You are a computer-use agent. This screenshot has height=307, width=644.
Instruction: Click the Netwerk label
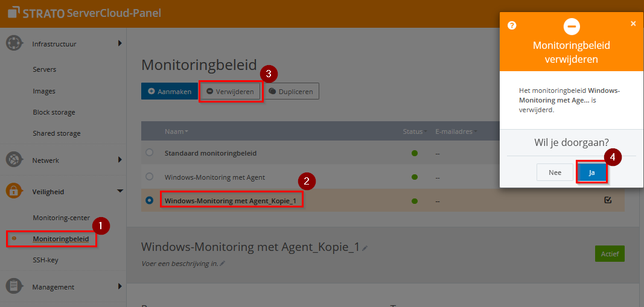pos(46,160)
